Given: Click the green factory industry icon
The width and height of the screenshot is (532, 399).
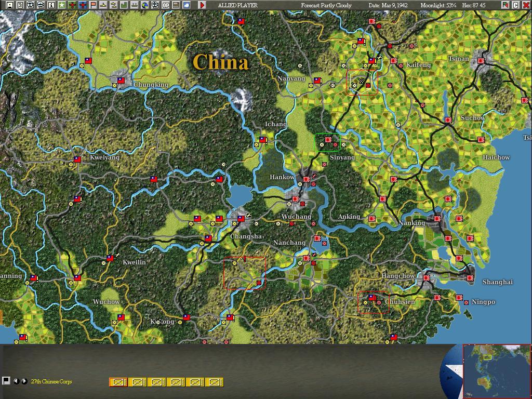Looking at the screenshot, I should point(124,5).
